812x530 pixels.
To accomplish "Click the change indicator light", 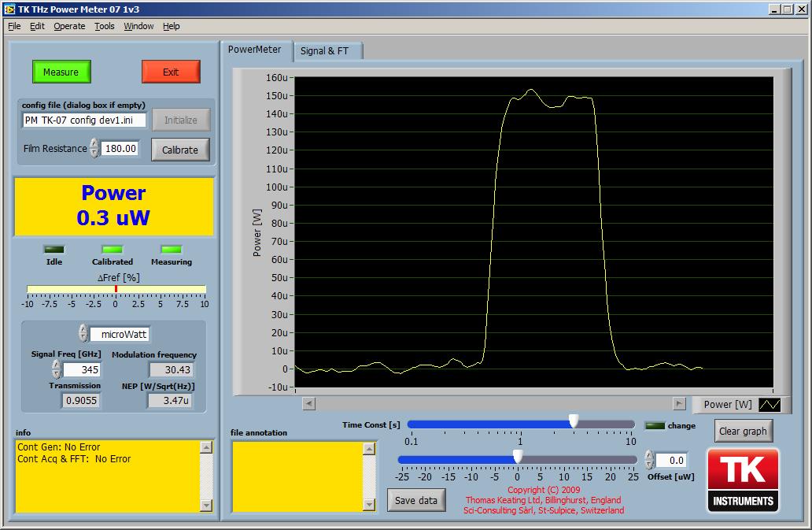I will 654,425.
